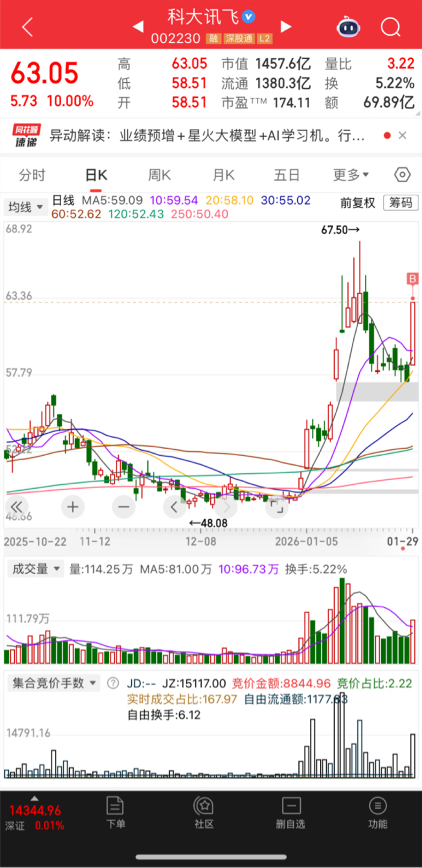Viewport: 422px width, 868px height.
Task: Go back with the top-left arrow
Action: click(x=27, y=26)
